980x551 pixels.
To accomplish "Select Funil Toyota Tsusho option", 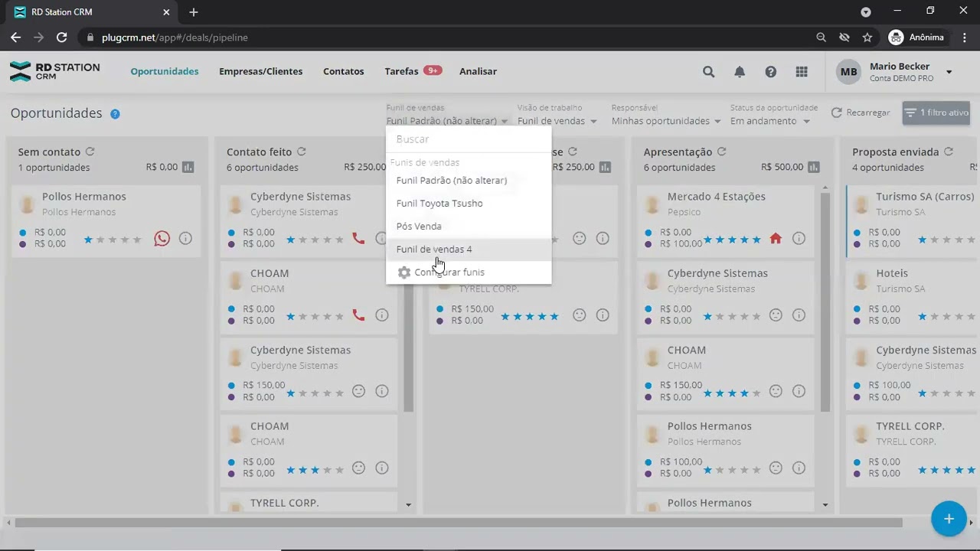I will pyautogui.click(x=468, y=204).
